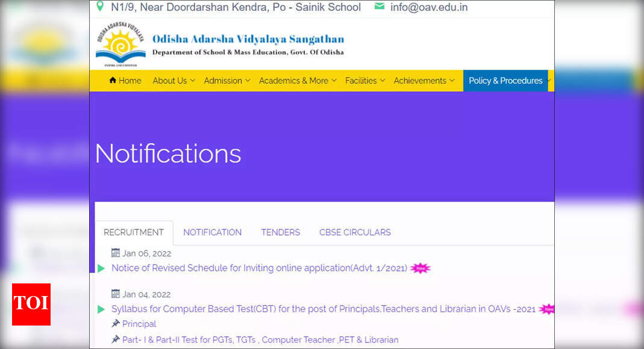The width and height of the screenshot is (644, 349).
Task: Open the Facilities dropdown menu
Action: pyautogui.click(x=364, y=81)
